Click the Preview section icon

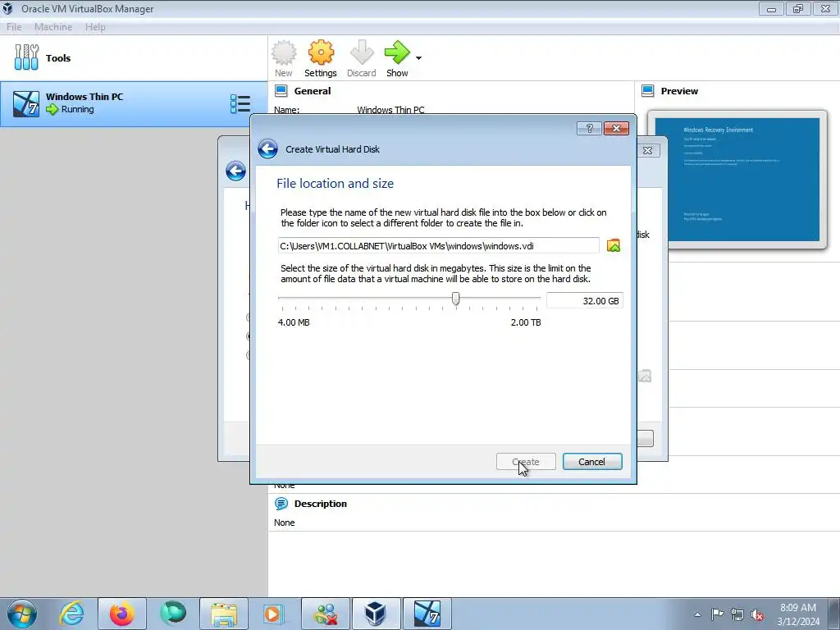(x=648, y=91)
